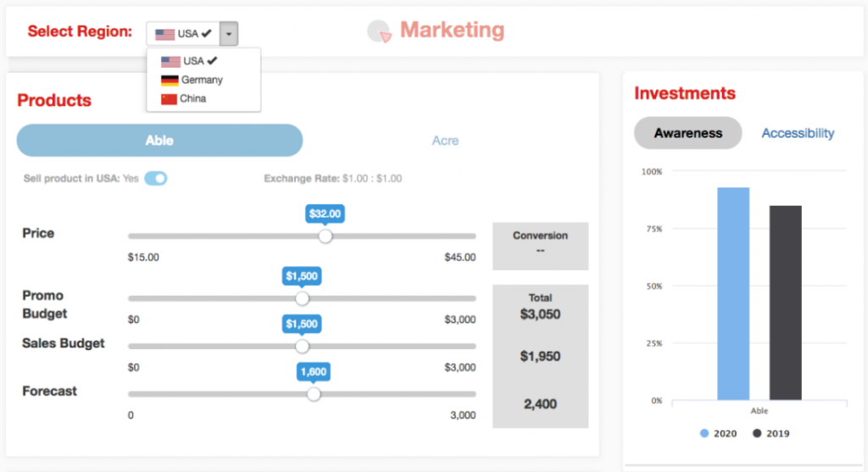This screenshot has width=868, height=472.
Task: Switch to the Acre product tab
Action: 445,141
